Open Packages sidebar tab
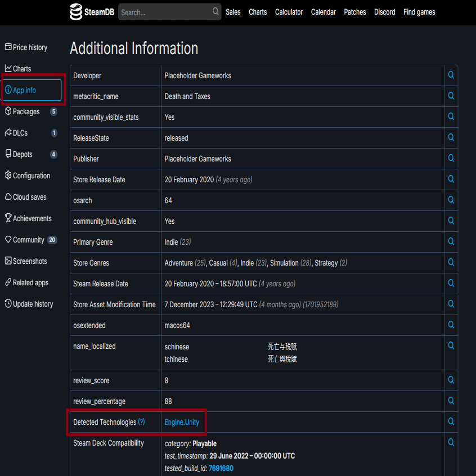476x476 pixels. 31,111
